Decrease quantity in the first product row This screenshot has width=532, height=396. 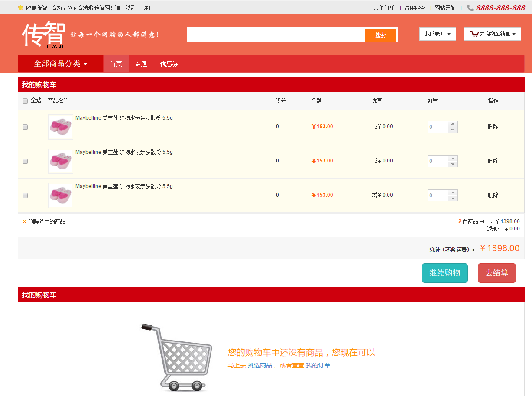click(x=453, y=130)
